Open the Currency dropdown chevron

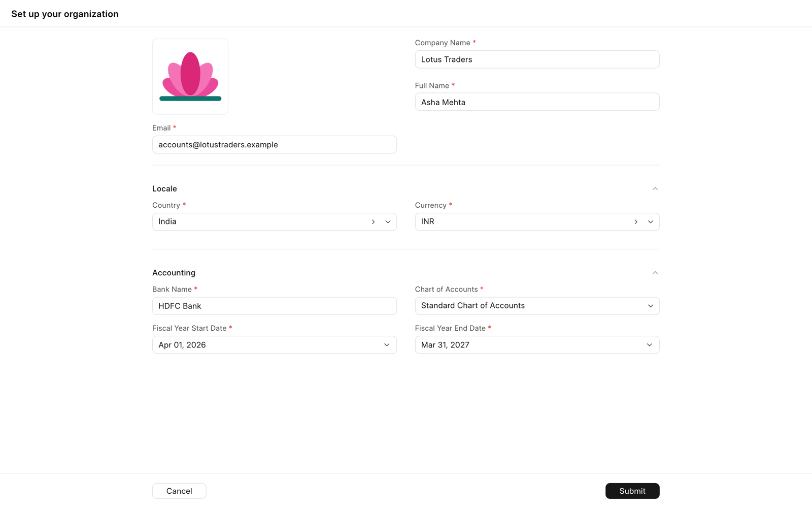point(650,222)
